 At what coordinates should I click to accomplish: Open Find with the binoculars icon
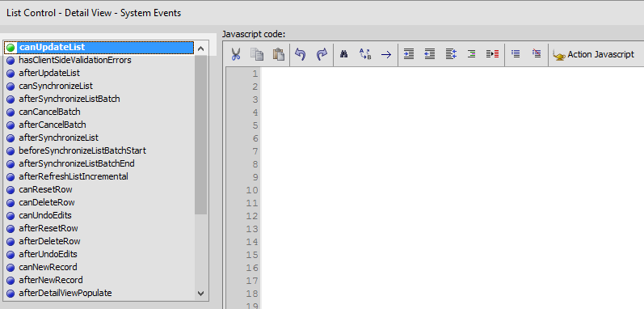click(x=343, y=54)
